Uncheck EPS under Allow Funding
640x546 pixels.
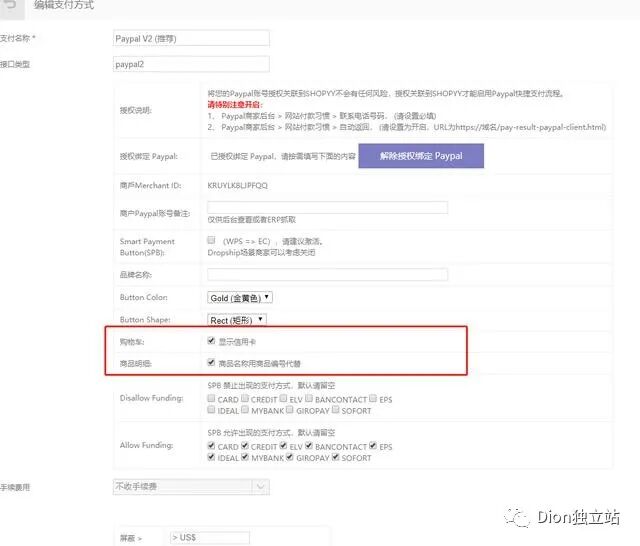(373, 446)
